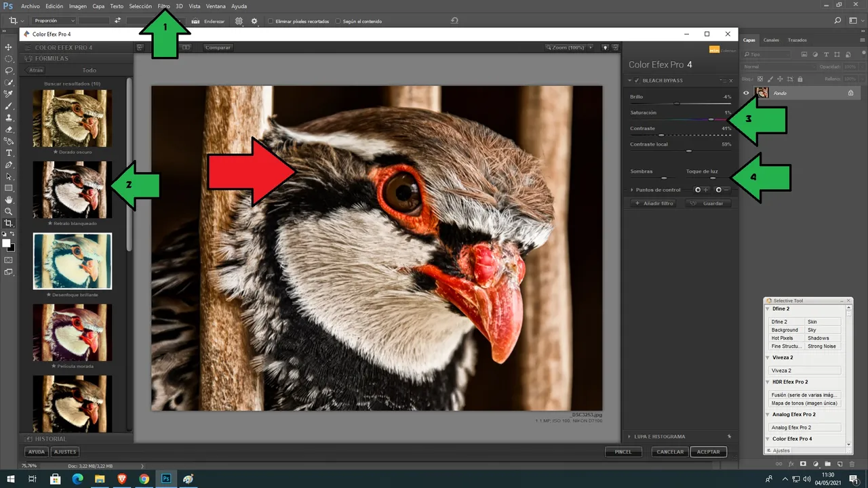
Task: Select the Película morada preset thumbnail
Action: (73, 332)
